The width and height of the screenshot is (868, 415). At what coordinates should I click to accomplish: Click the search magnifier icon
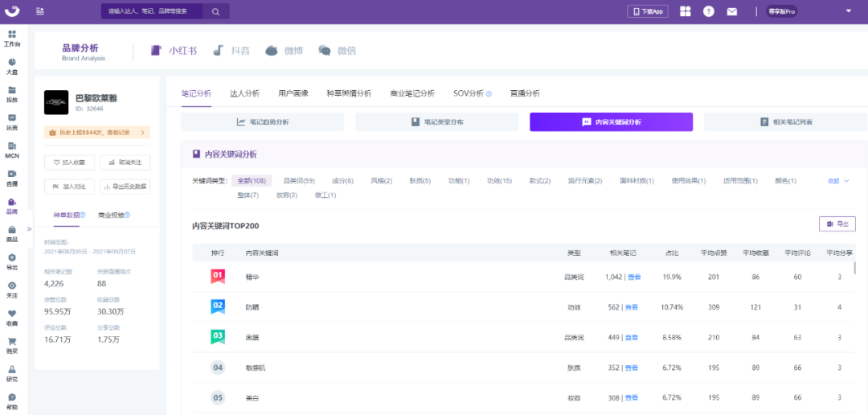(216, 11)
